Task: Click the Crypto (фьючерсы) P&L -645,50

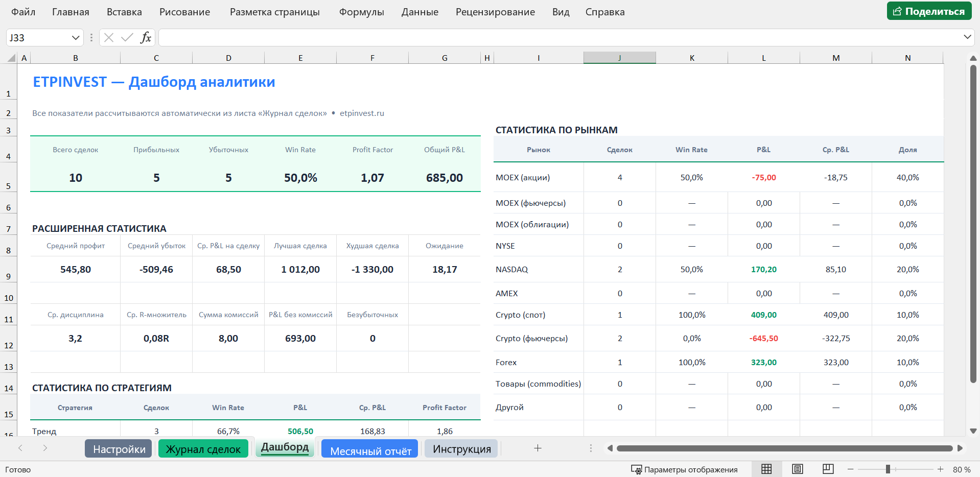Action: [763, 338]
